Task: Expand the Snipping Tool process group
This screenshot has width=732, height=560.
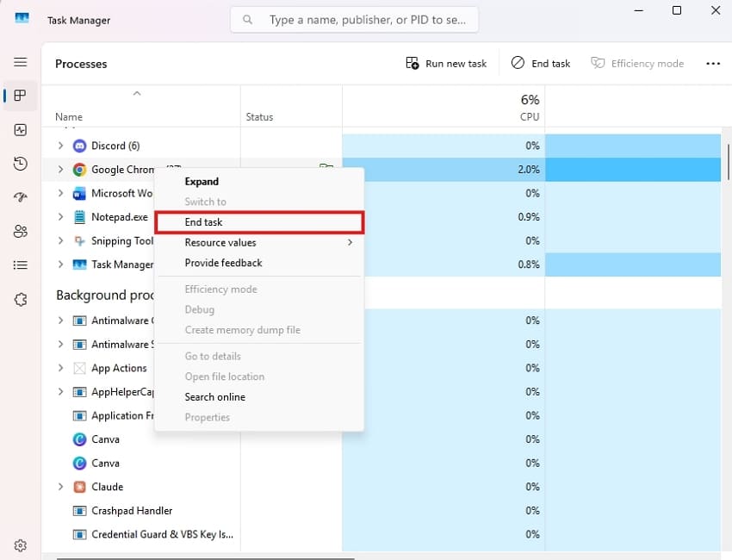Action: point(60,240)
